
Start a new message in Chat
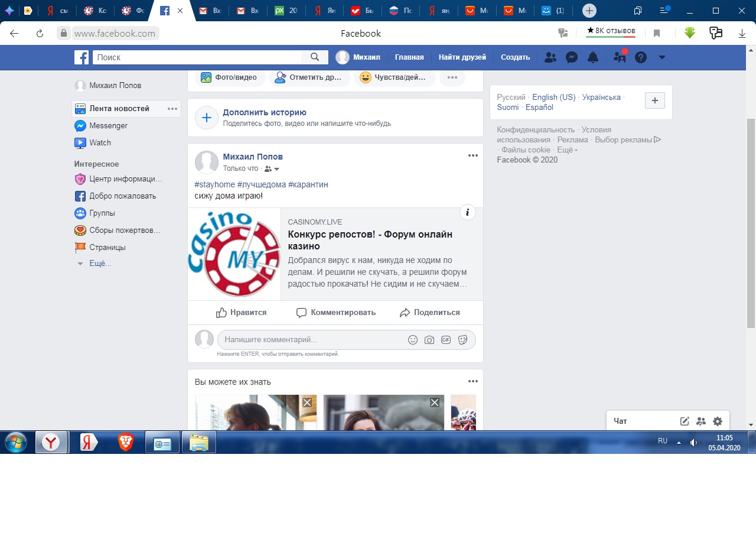685,421
